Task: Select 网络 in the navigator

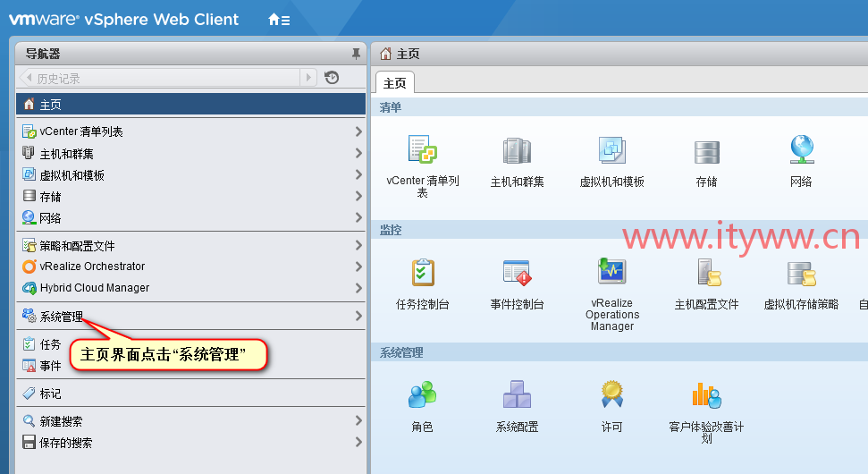Action: (x=191, y=218)
